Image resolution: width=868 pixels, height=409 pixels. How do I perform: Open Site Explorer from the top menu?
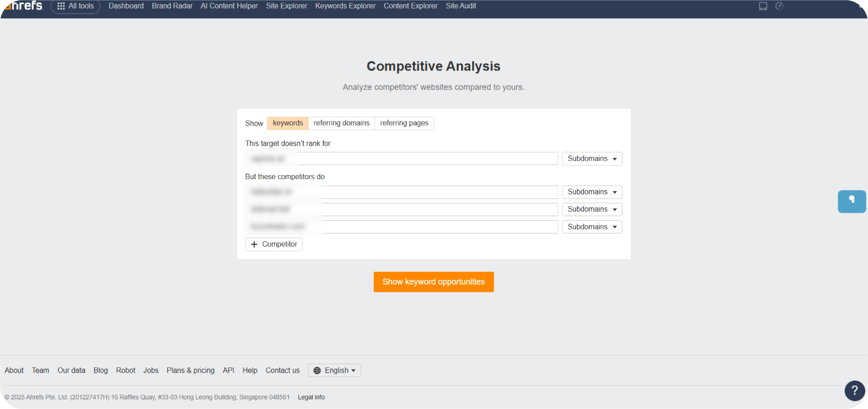coord(286,6)
